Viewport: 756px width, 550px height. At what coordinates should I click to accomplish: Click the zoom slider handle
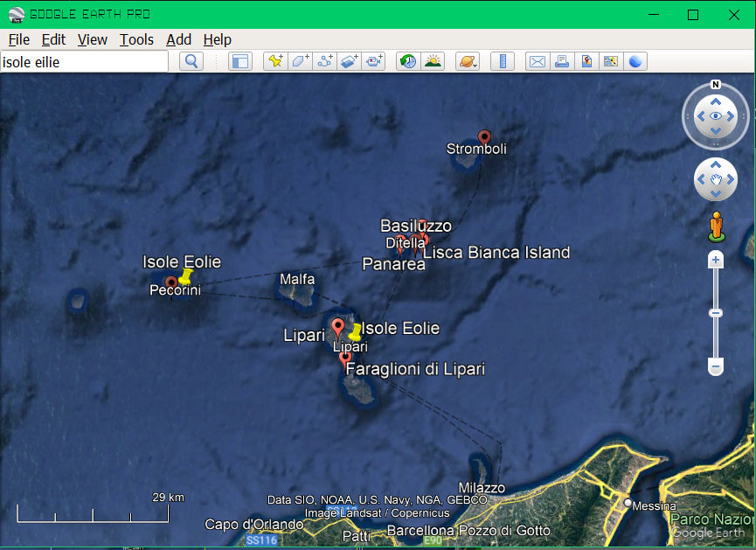[x=716, y=313]
